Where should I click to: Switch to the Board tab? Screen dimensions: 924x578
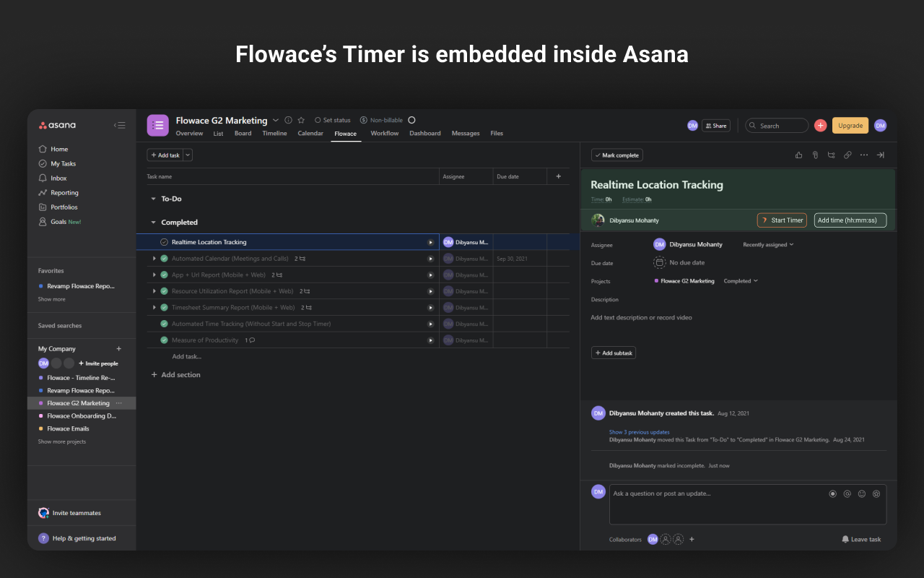pyautogui.click(x=243, y=133)
